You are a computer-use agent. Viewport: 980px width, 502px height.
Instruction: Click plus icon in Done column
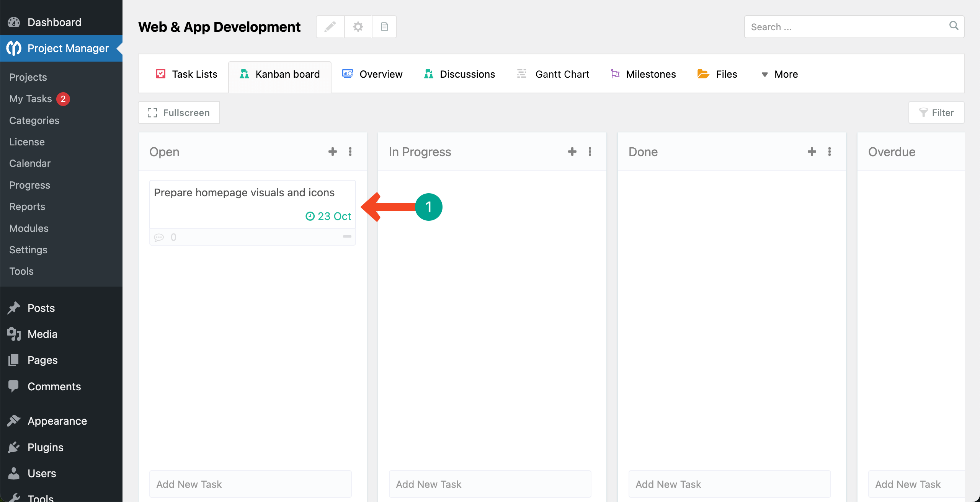point(812,152)
